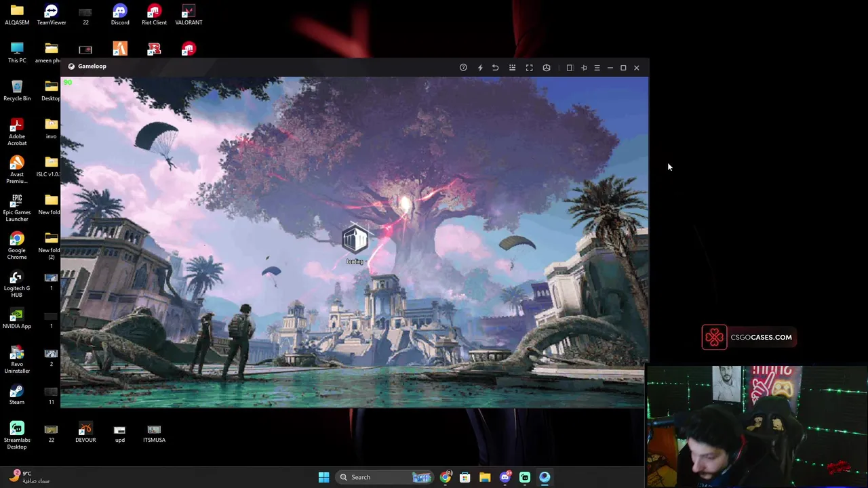Click the Gameloop logo in title bar
The height and width of the screenshot is (488, 868).
(71, 66)
